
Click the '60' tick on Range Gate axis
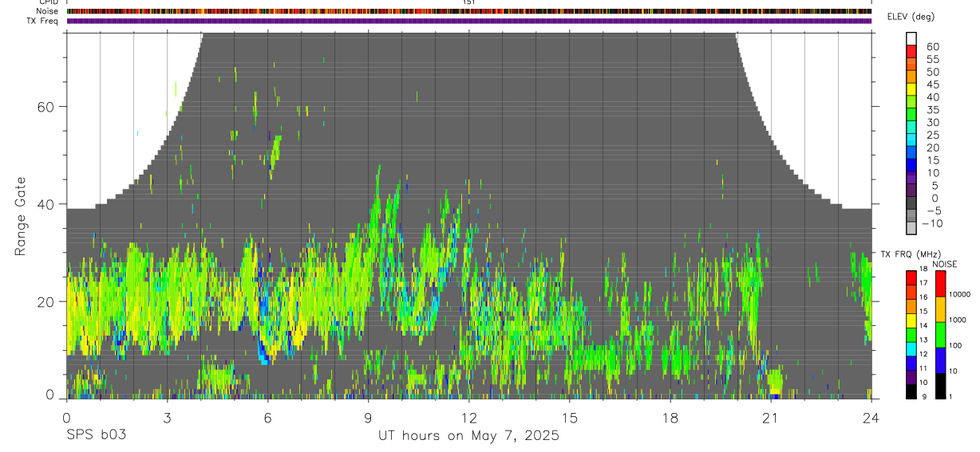[46, 107]
